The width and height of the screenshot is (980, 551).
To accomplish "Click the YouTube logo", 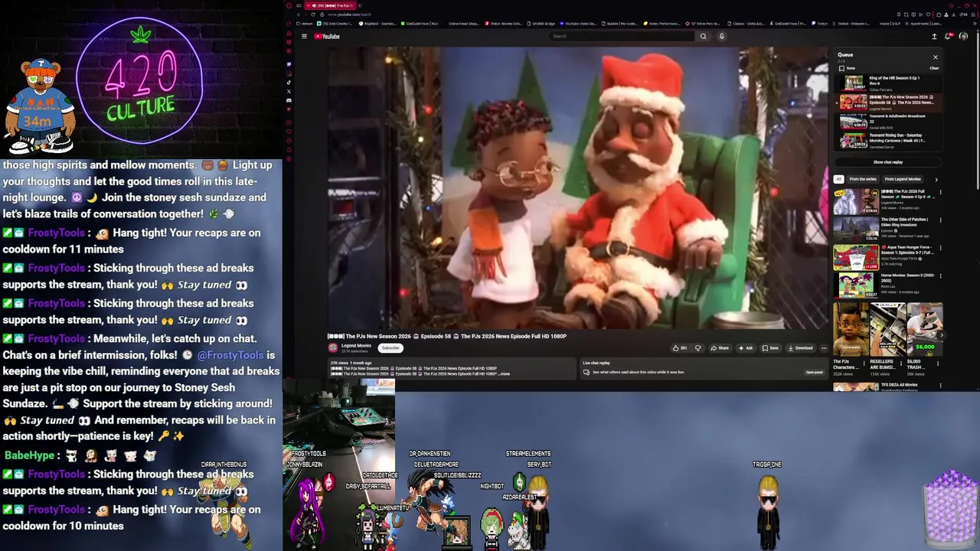I will point(327,36).
